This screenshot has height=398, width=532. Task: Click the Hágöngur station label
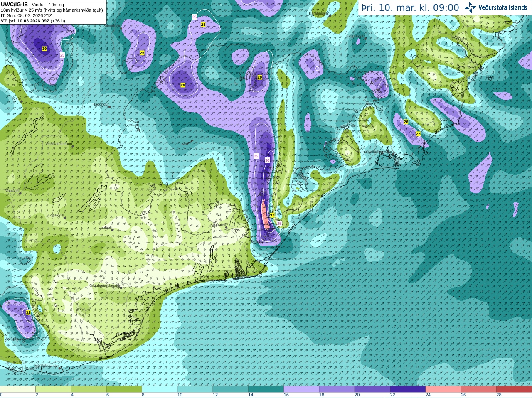pyautogui.click(x=100, y=104)
